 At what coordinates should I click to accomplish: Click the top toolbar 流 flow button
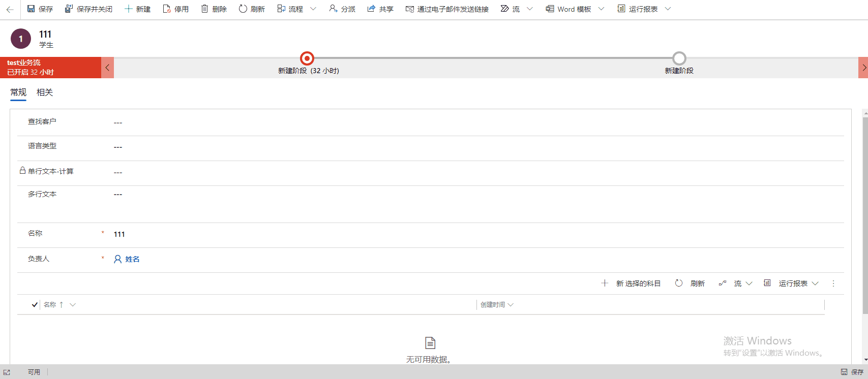510,9
